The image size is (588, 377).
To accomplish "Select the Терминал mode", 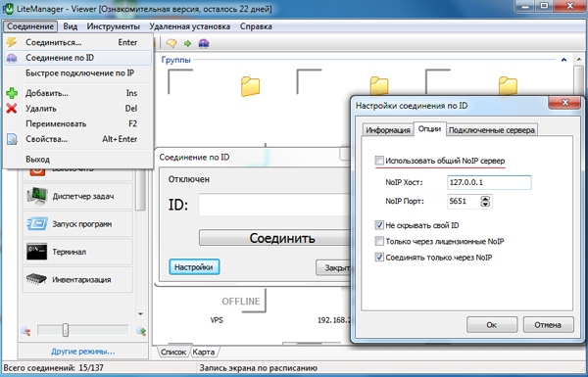I will point(77,252).
